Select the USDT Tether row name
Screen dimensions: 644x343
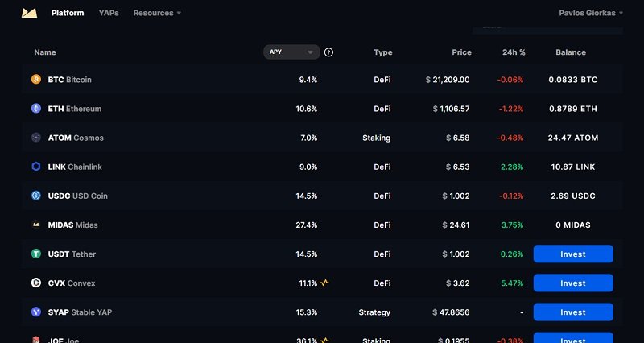pyautogui.click(x=72, y=254)
